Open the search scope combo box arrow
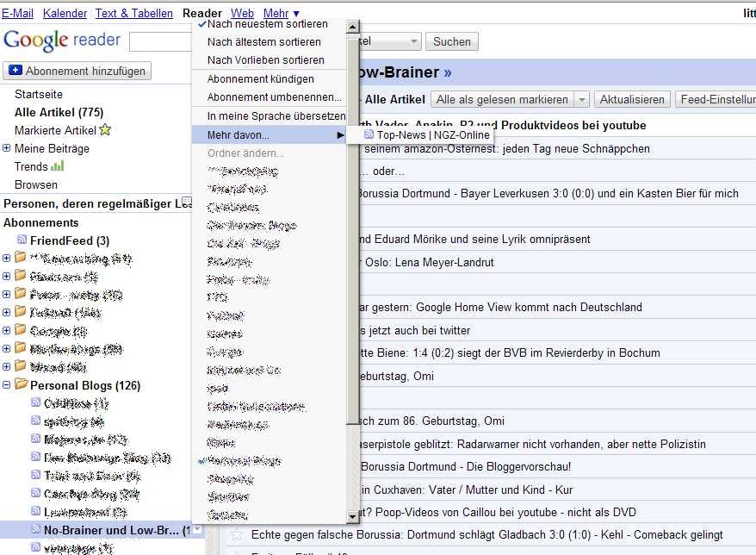Screen dimensions: 756x555 point(413,41)
